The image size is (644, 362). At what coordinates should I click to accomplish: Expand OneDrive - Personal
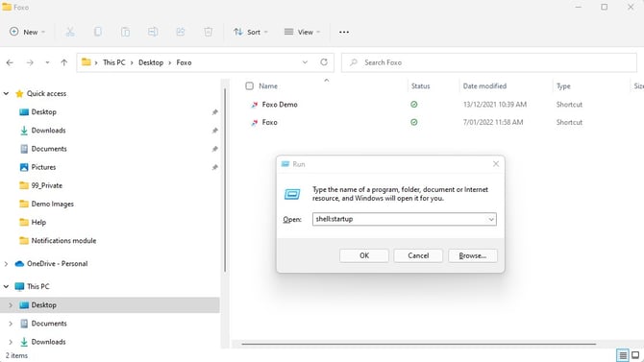[x=6, y=264]
